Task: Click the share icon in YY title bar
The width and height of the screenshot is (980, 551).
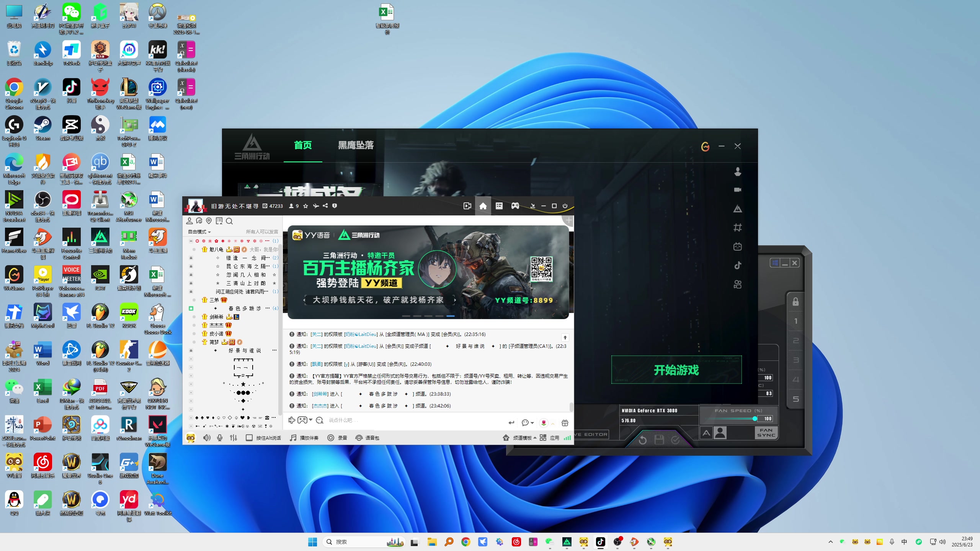Action: (x=325, y=206)
